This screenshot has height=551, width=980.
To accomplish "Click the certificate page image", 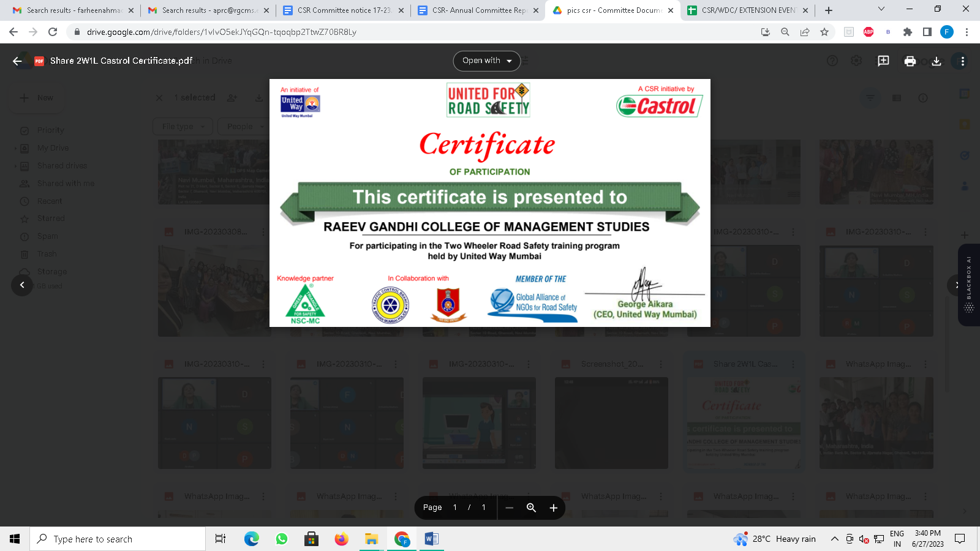I will [x=490, y=203].
